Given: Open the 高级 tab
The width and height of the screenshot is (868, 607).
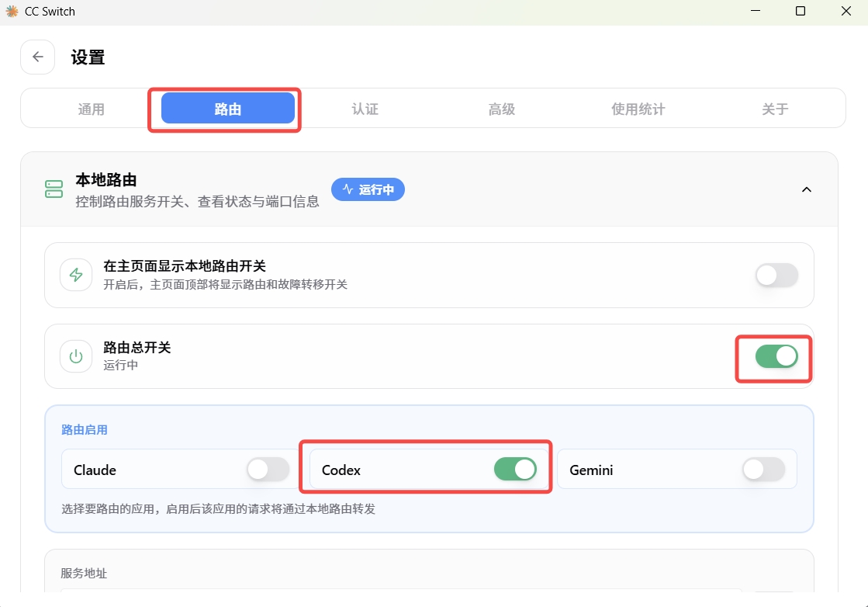Looking at the screenshot, I should (x=502, y=109).
